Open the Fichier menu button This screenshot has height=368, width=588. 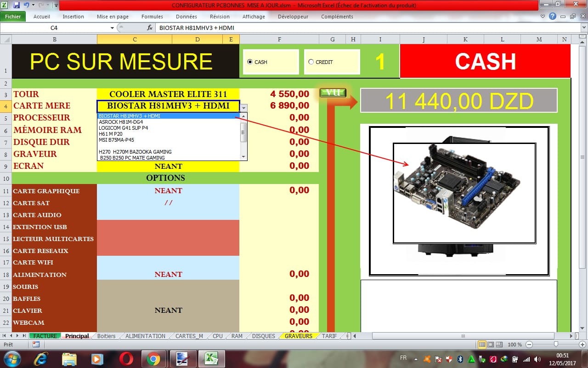point(13,17)
